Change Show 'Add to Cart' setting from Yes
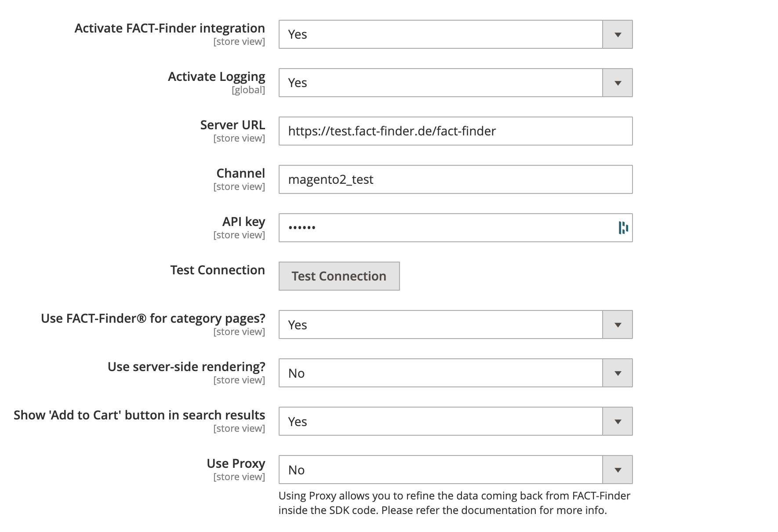Screen dimensions: 778x532 click(440, 421)
